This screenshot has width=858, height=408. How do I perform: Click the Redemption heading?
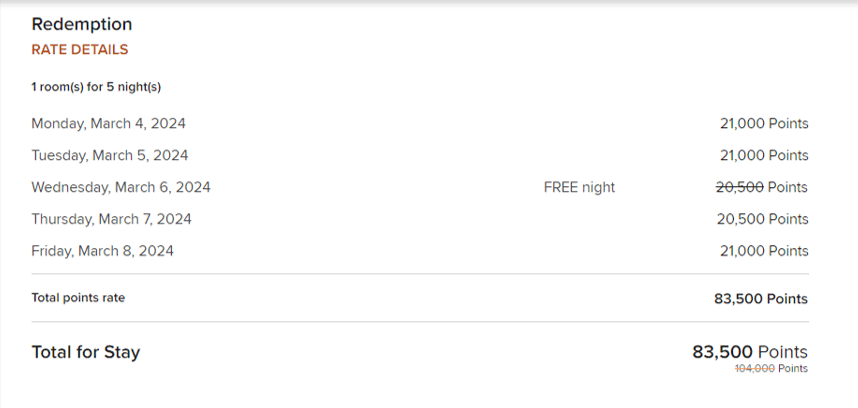tap(82, 24)
